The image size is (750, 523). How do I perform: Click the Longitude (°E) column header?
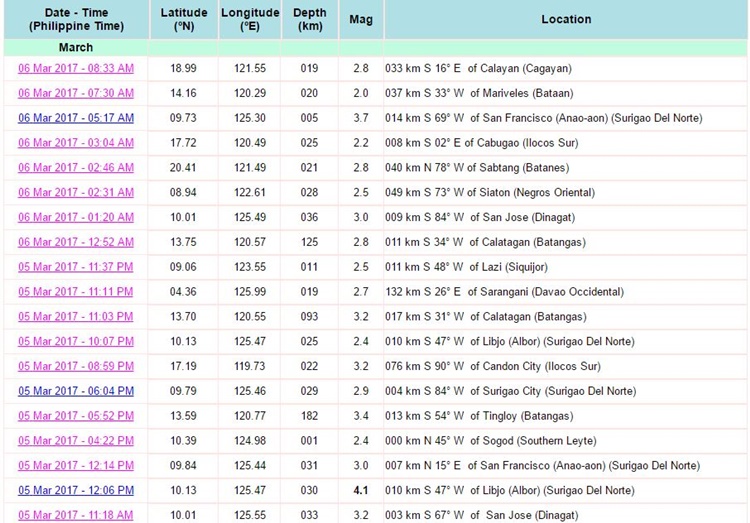[x=250, y=20]
